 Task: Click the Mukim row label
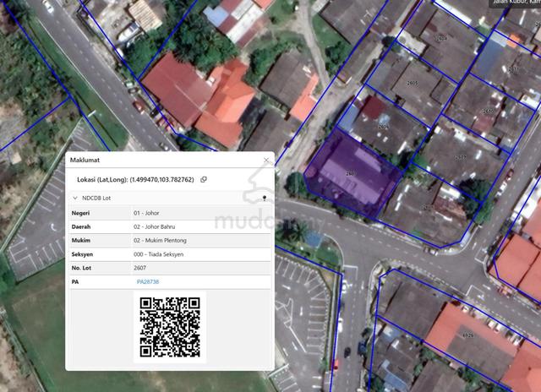click(x=81, y=240)
